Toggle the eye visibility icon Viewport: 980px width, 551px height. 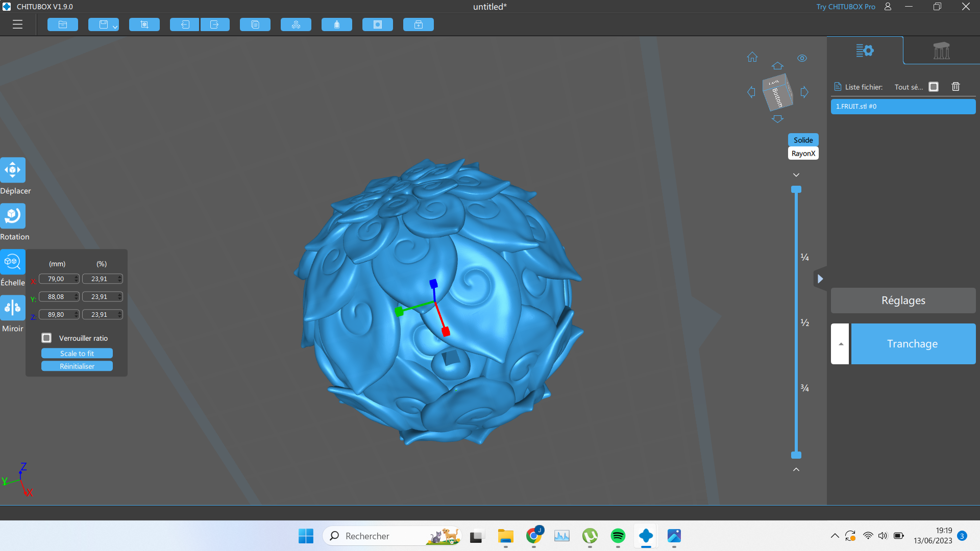click(x=802, y=58)
